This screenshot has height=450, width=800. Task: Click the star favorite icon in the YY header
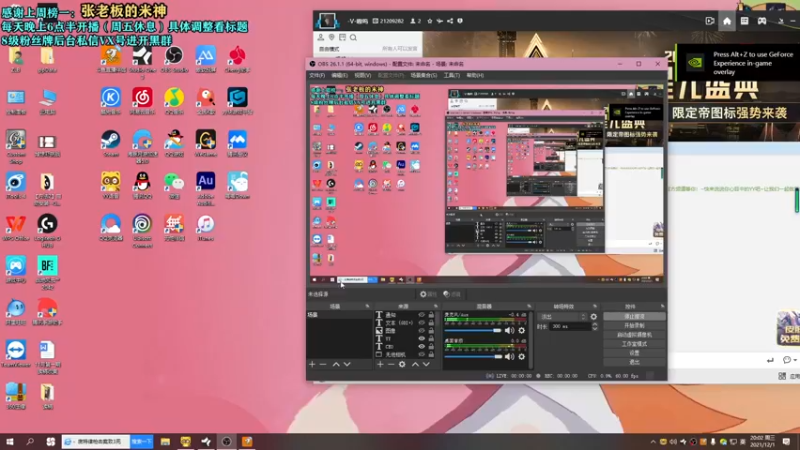point(430,21)
